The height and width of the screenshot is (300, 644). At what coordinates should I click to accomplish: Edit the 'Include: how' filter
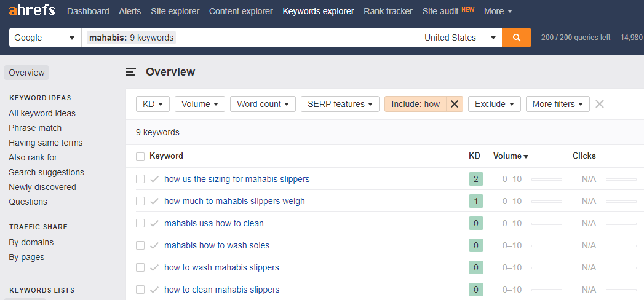coord(415,104)
